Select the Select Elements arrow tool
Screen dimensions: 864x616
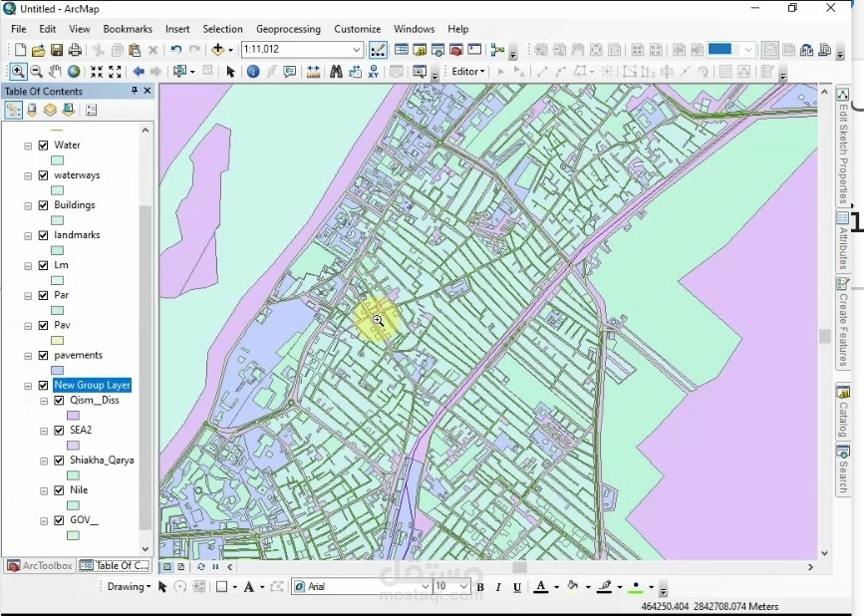pyautogui.click(x=230, y=72)
